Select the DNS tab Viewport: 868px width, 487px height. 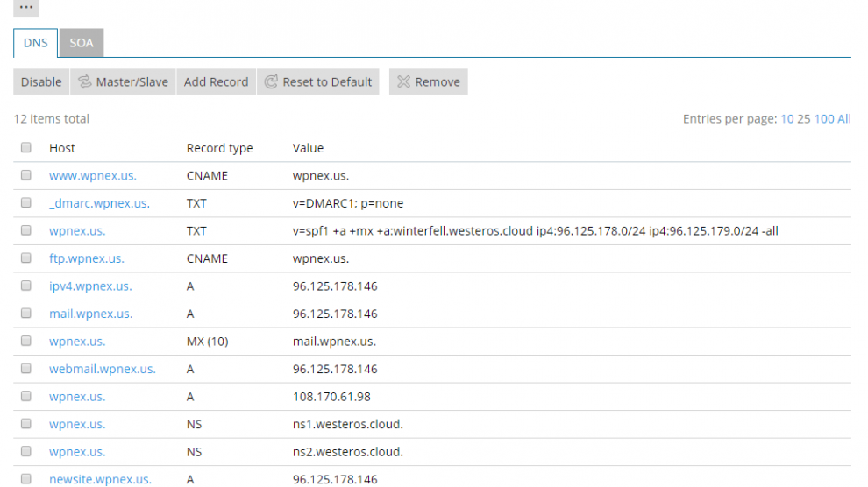point(35,43)
